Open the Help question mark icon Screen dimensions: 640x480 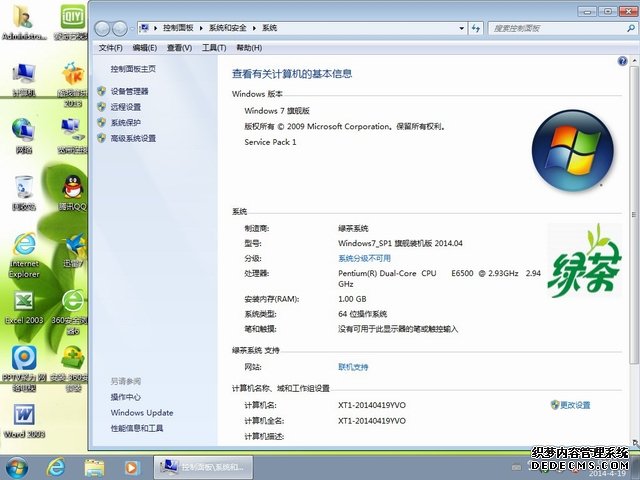point(622,61)
